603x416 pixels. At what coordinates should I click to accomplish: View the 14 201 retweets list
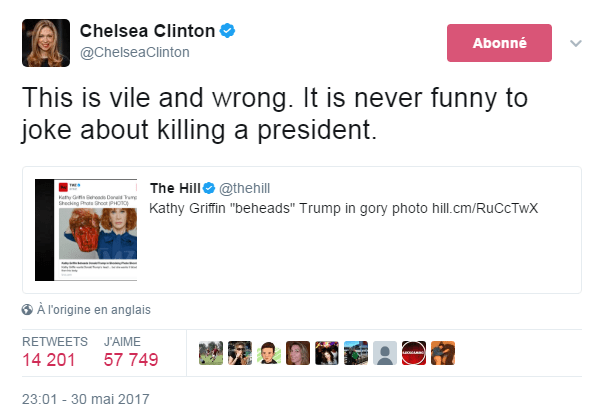(x=49, y=359)
